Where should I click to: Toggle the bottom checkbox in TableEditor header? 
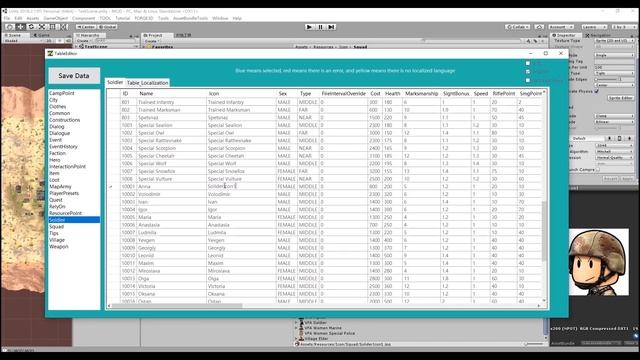click(528, 80)
